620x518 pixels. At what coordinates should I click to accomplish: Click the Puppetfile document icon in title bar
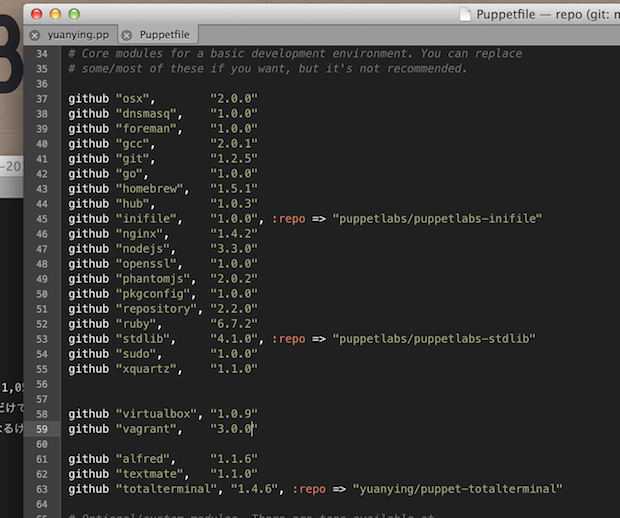(465, 14)
